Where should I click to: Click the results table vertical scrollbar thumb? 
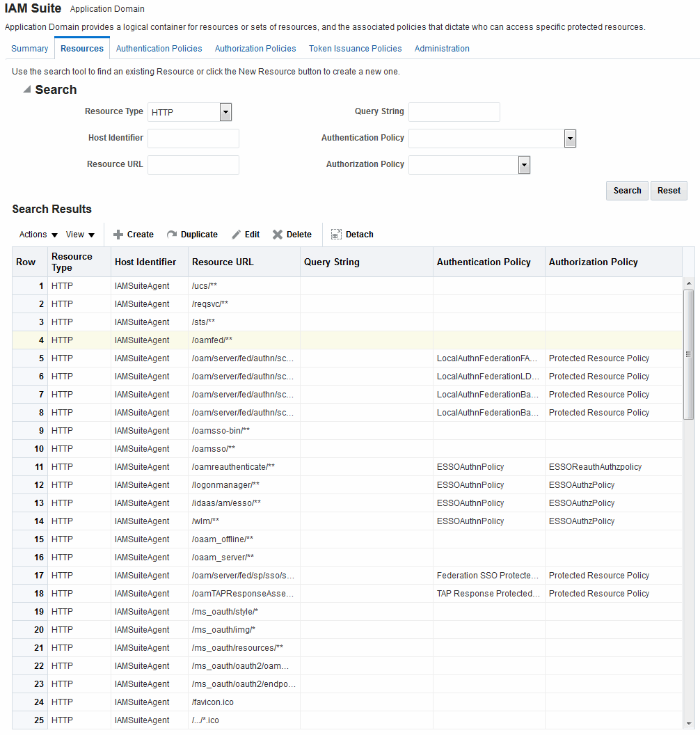click(688, 354)
